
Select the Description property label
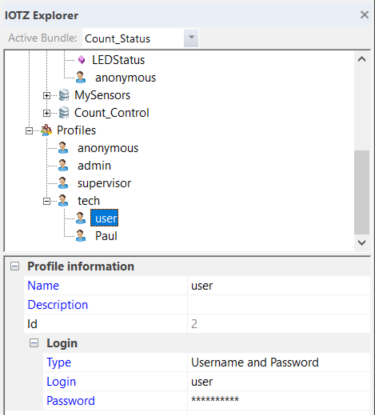pos(58,305)
